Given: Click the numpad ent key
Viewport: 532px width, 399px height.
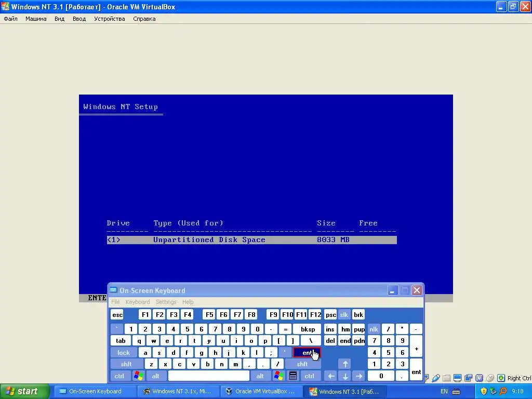Looking at the screenshot, I should (416, 370).
